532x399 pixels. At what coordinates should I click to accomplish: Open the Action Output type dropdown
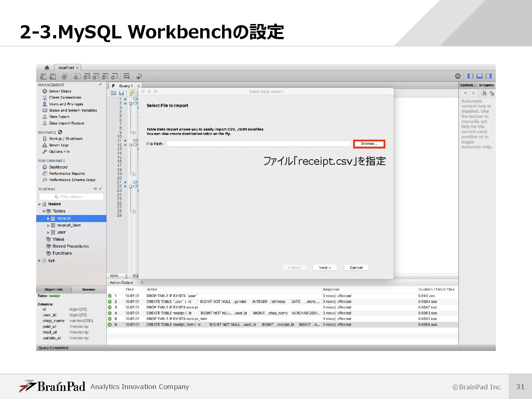[x=142, y=282]
